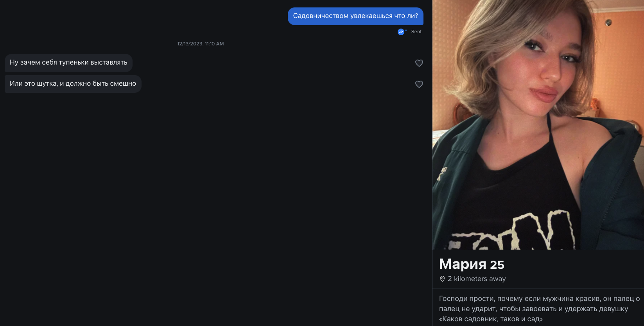Click the location pin icon near distance
The height and width of the screenshot is (326, 644).
click(x=442, y=279)
